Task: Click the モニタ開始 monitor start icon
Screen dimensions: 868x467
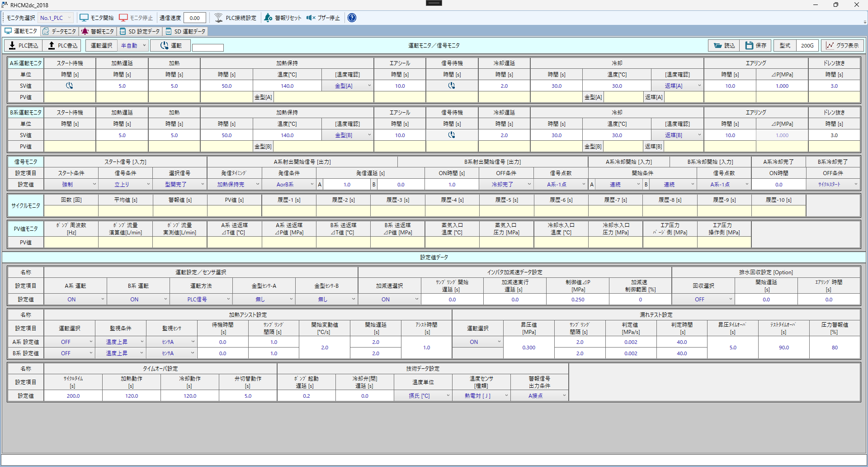Action: pyautogui.click(x=84, y=18)
